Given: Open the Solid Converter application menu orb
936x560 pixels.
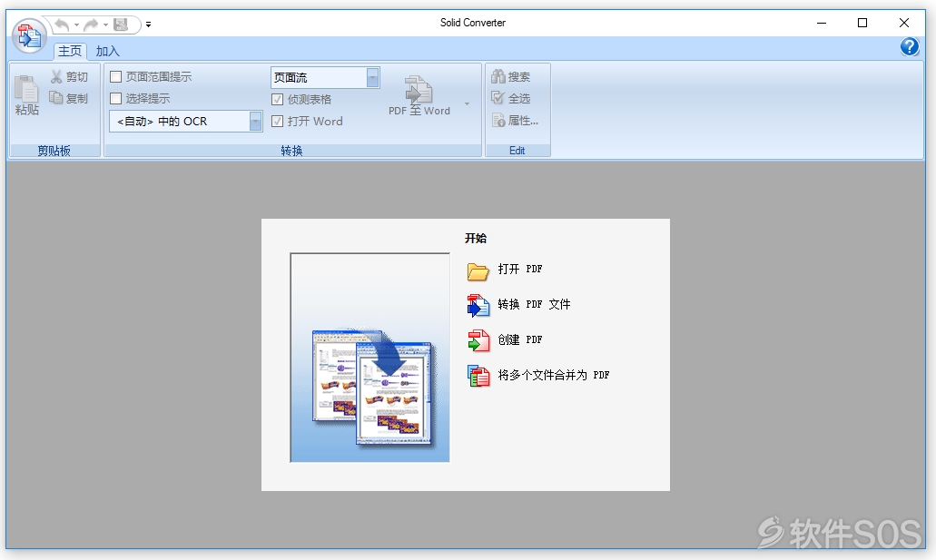Looking at the screenshot, I should tap(29, 35).
